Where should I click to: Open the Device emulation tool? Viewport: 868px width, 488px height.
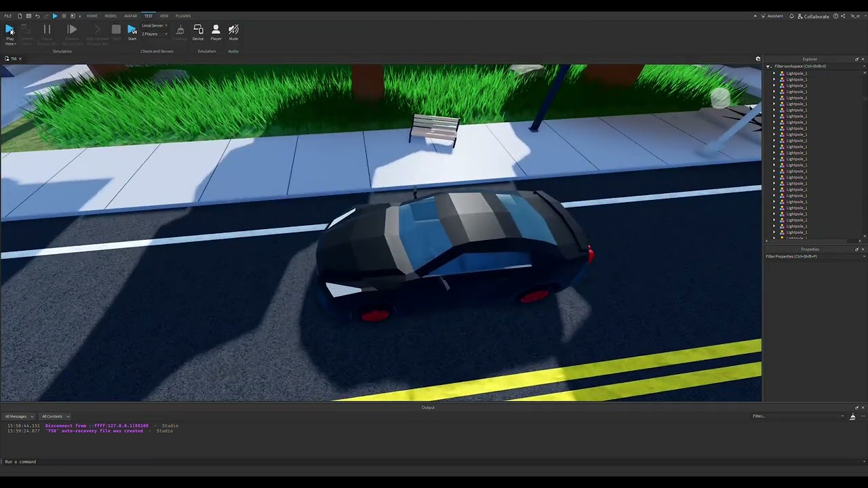[x=198, y=32]
